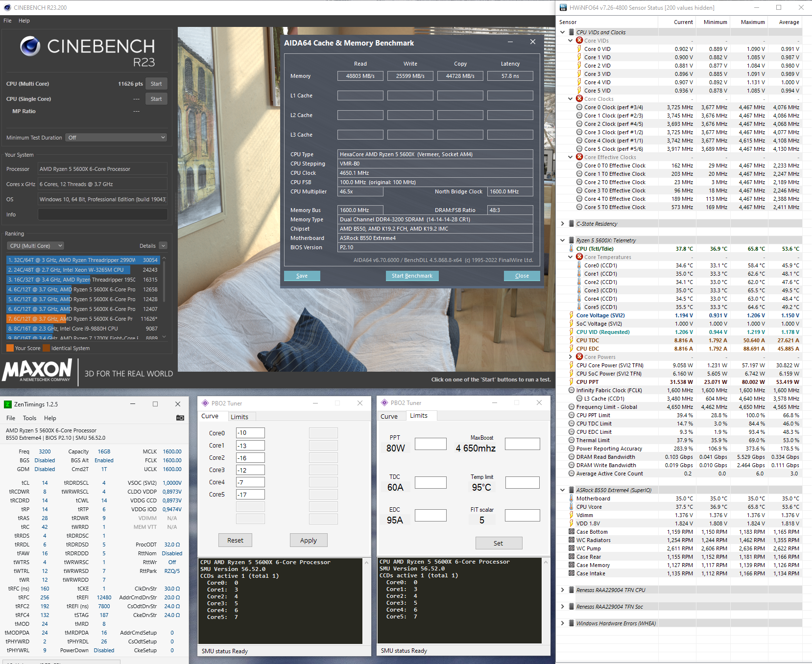Click the Core Clocks red X icon
This screenshot has width=812, height=664.
(579, 99)
